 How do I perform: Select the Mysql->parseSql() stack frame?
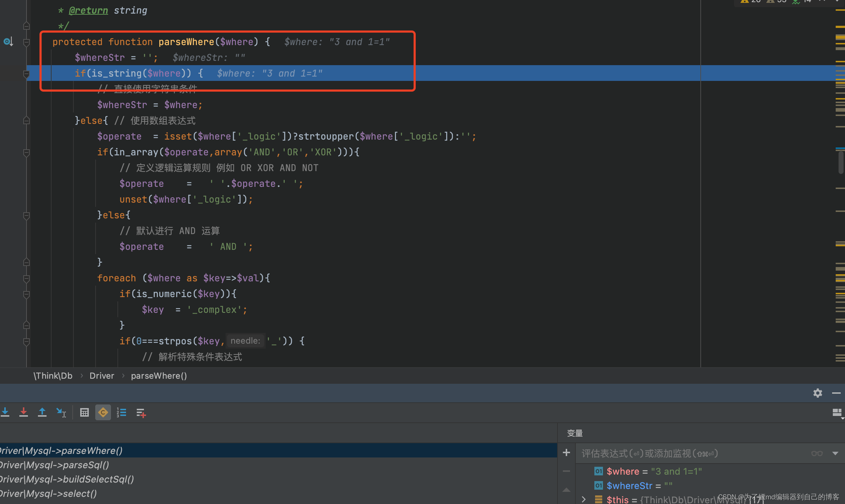(x=54, y=465)
